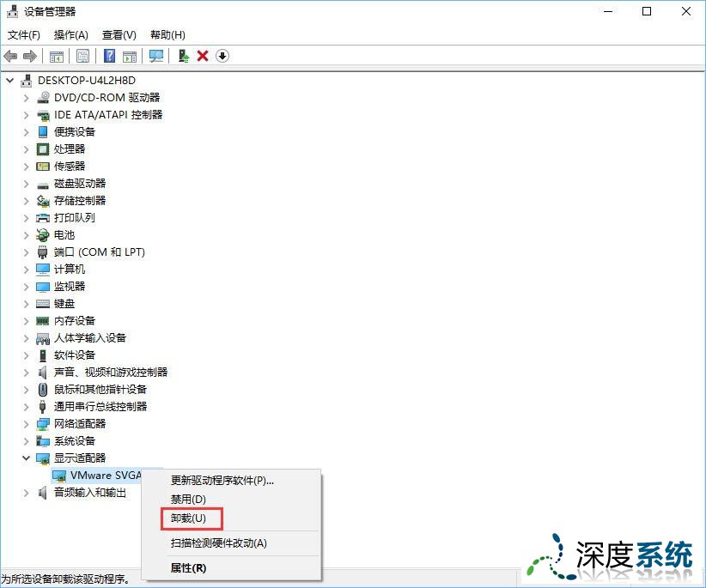Click the 处理器 processor icon

(x=43, y=149)
